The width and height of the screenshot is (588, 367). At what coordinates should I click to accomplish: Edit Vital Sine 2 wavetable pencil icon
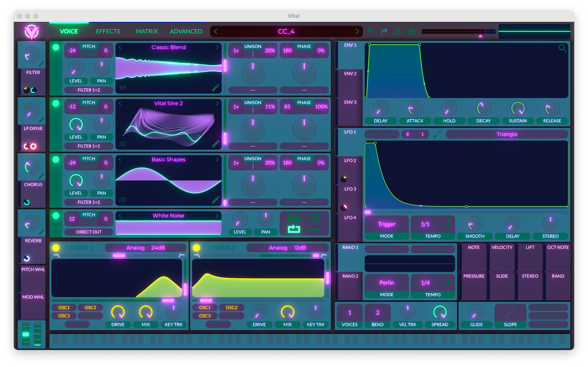(215, 144)
